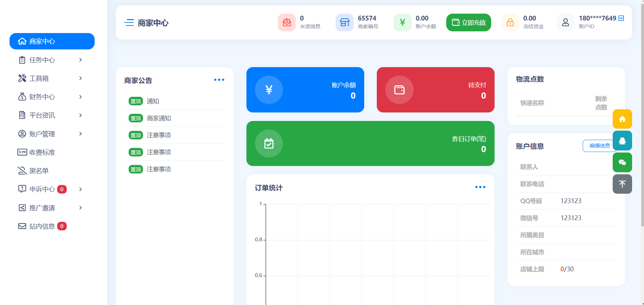This screenshot has width=644, height=305.
Task: Click the 申诉中心 alert message icon
Action: pyautogui.click(x=22, y=189)
